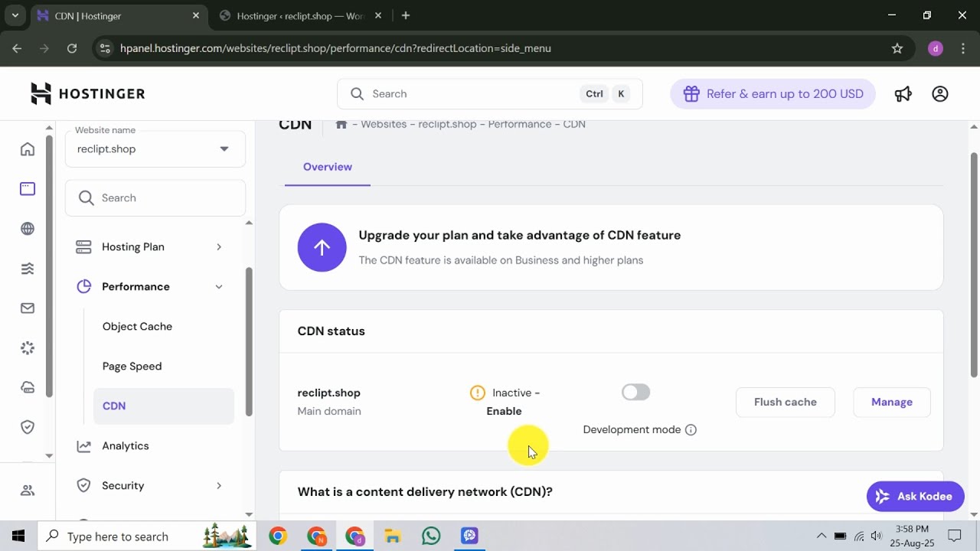The height and width of the screenshot is (551, 980).
Task: Open the Windows Start menu
Action: [x=18, y=536]
